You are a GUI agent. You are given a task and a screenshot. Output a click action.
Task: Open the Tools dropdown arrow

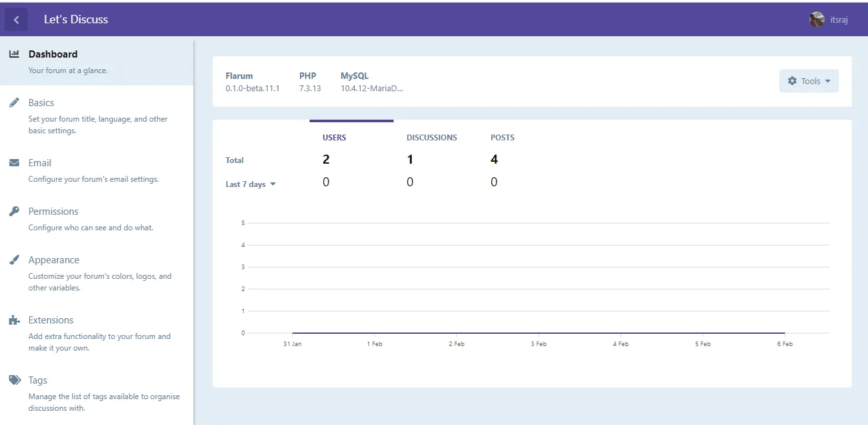pyautogui.click(x=828, y=82)
